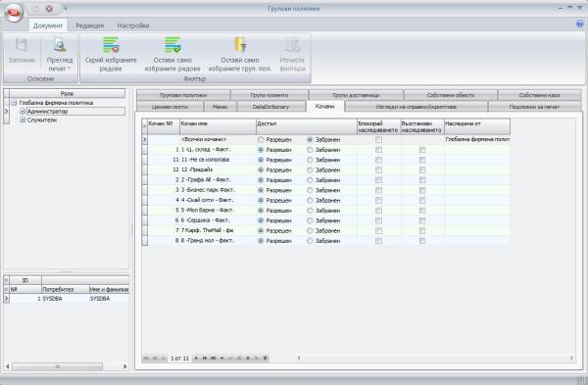This screenshot has height=385, width=588.
Task: Check Блокирай наследяването for 7 Карф. TheMall
Action: [x=378, y=230]
